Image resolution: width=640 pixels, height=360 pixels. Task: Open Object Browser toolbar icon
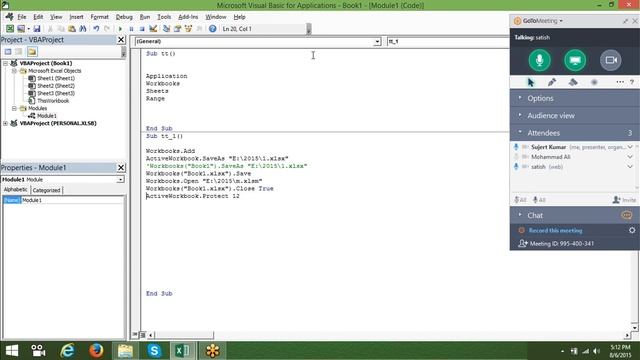(188, 29)
